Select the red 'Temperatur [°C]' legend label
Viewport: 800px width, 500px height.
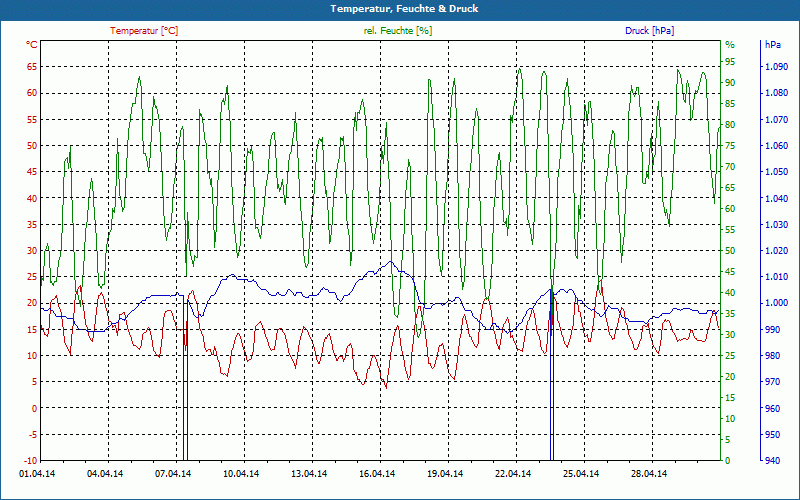tap(144, 31)
